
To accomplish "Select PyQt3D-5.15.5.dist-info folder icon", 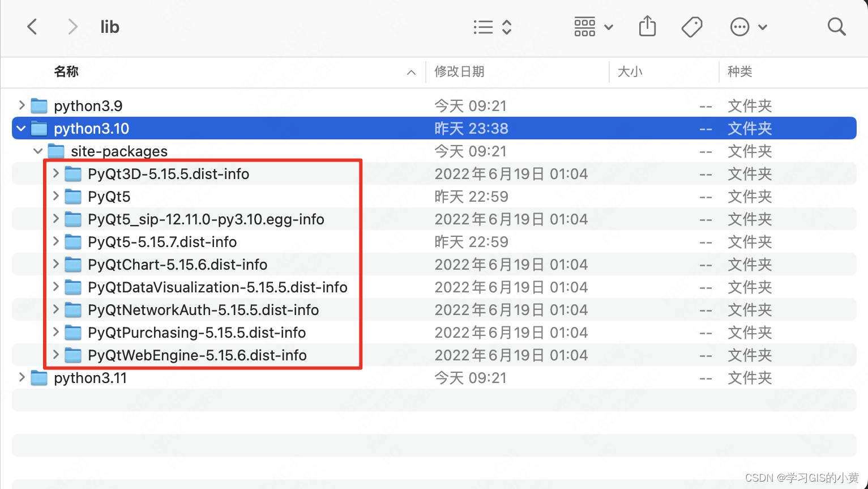I will click(73, 174).
